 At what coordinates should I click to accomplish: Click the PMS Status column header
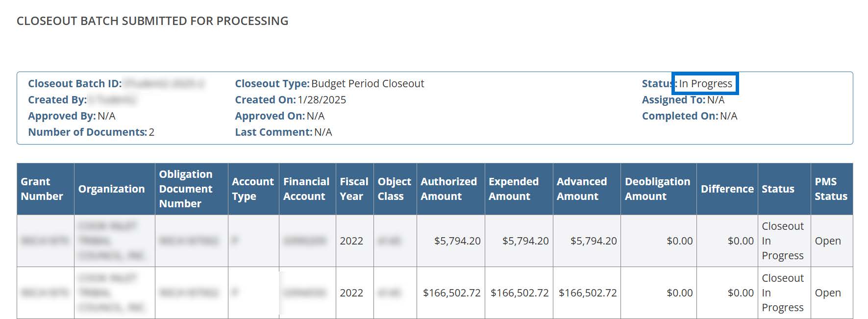click(x=831, y=189)
